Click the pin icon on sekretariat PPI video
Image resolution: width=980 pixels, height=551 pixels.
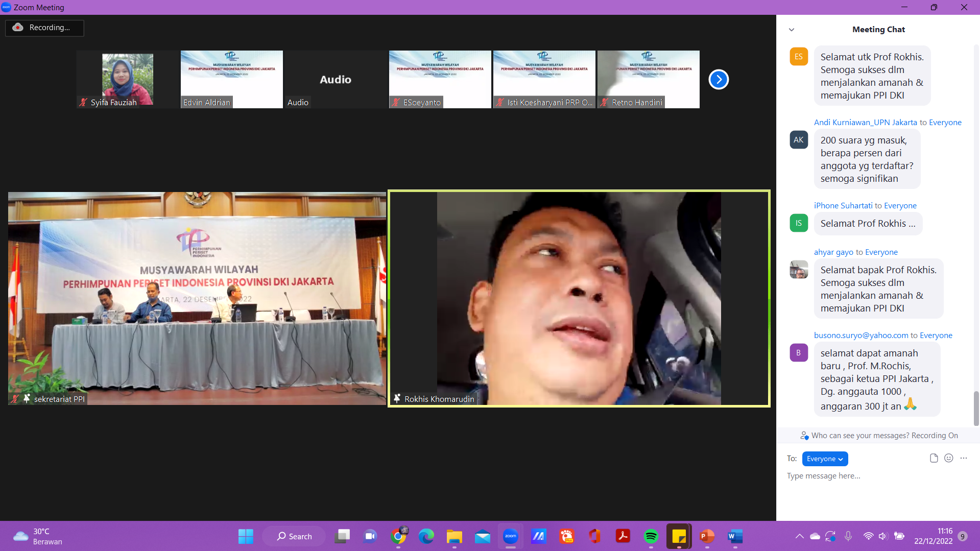(26, 398)
